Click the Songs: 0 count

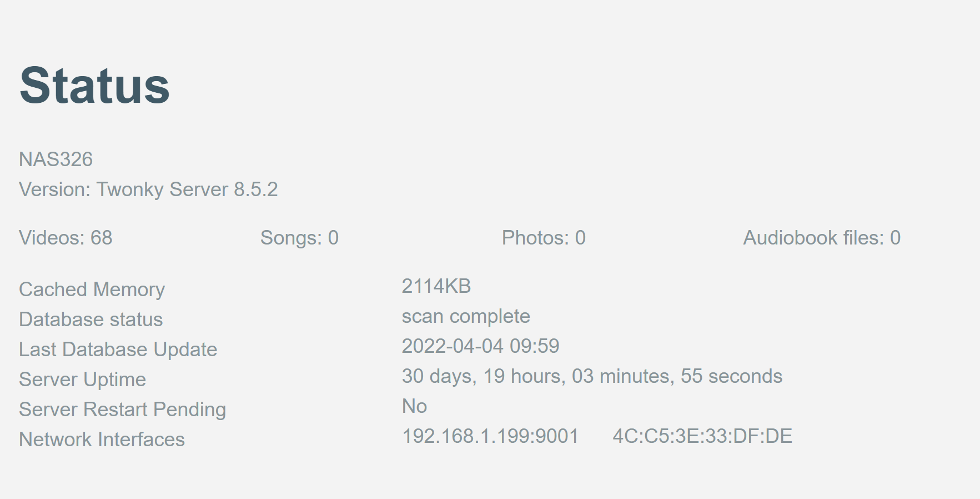[x=299, y=238]
